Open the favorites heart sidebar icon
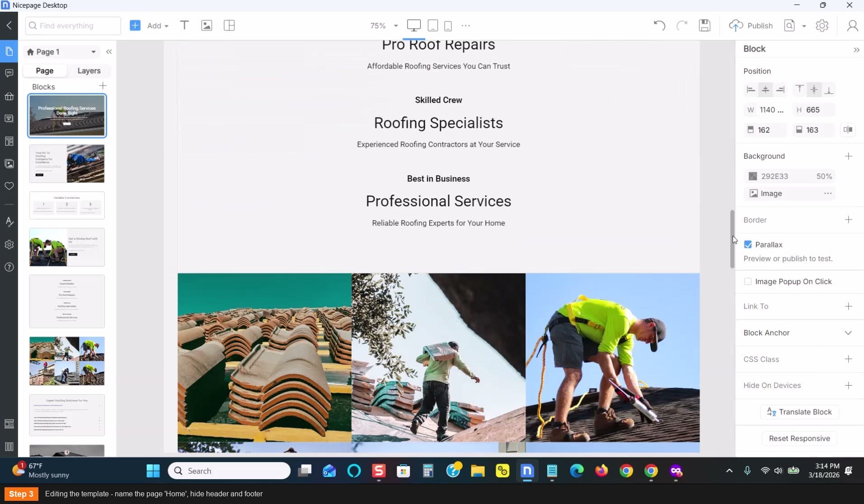 tap(9, 186)
